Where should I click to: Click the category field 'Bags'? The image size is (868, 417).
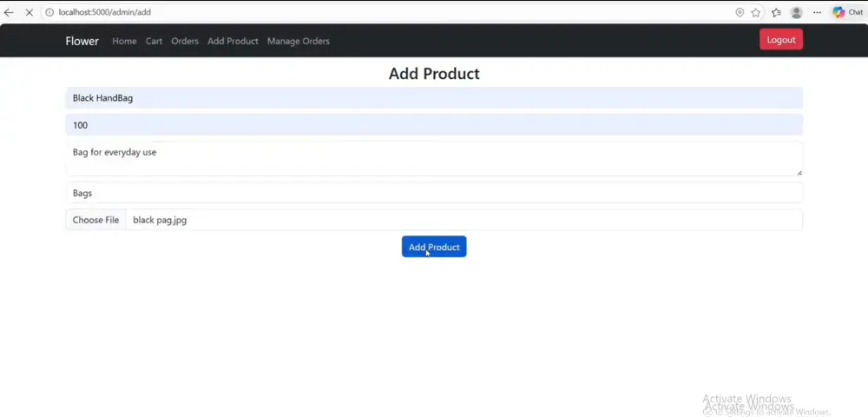point(434,193)
